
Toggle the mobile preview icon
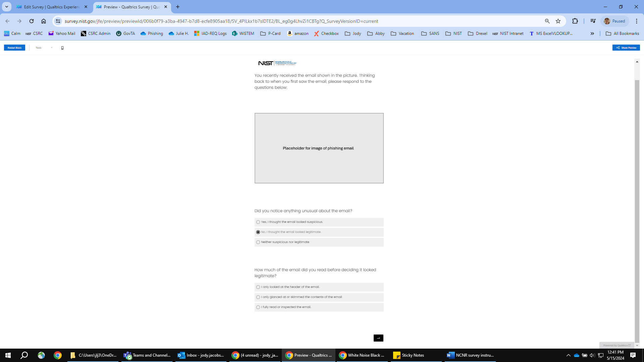coord(62,48)
